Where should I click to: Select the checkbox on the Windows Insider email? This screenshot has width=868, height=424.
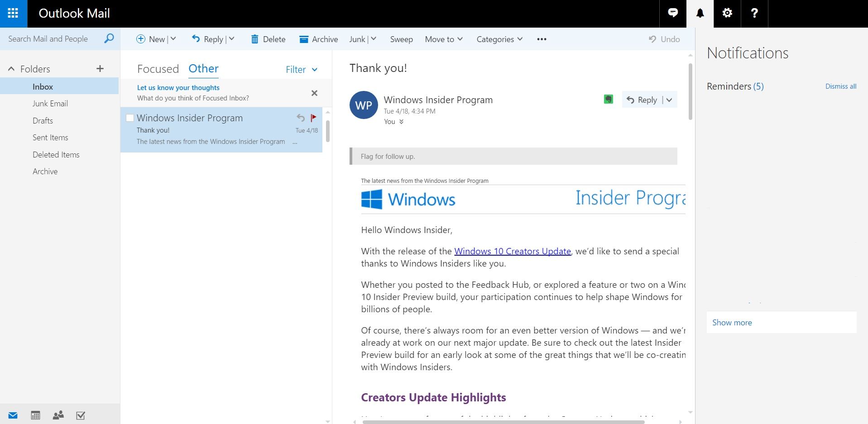pos(130,118)
